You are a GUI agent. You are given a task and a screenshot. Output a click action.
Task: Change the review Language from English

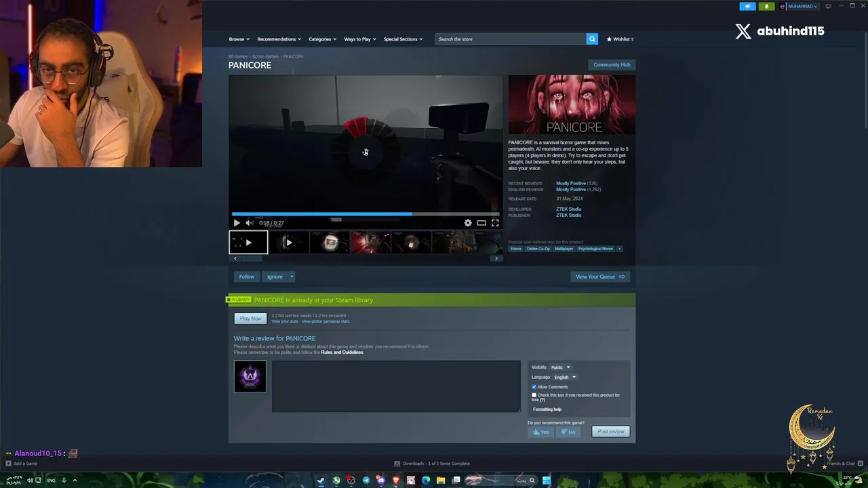[x=565, y=378]
